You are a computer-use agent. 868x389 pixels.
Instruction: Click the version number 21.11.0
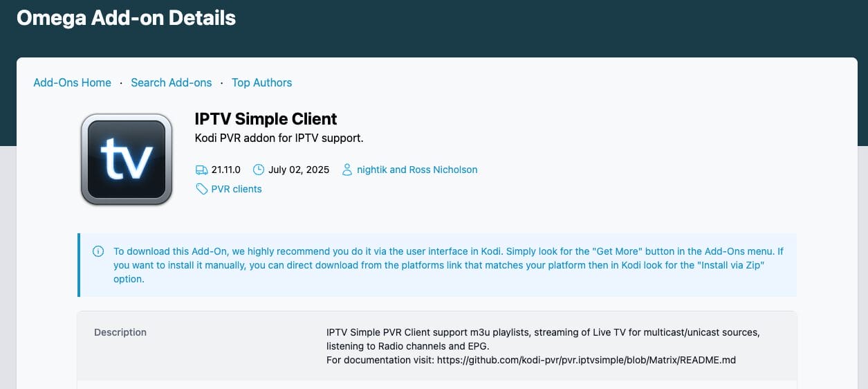[x=226, y=170]
